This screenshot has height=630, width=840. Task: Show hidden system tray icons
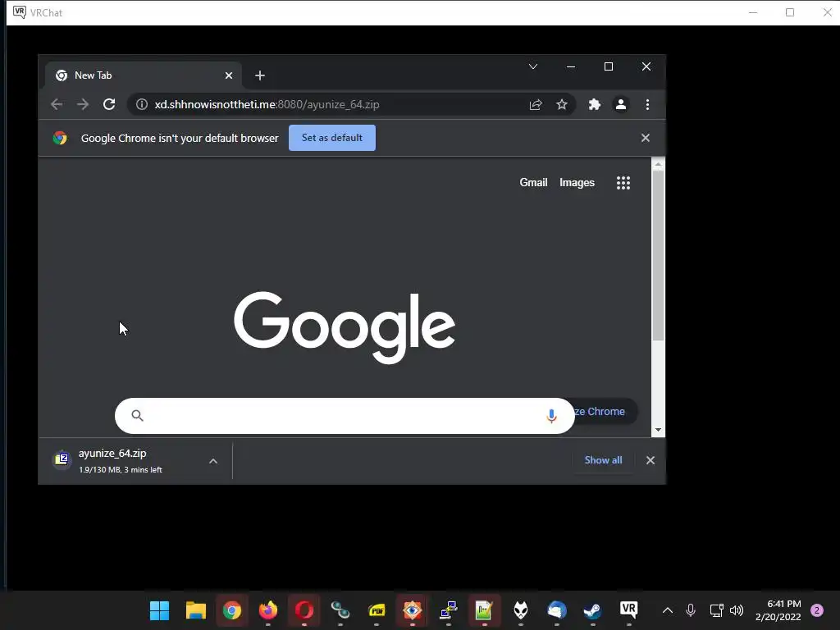point(668,610)
